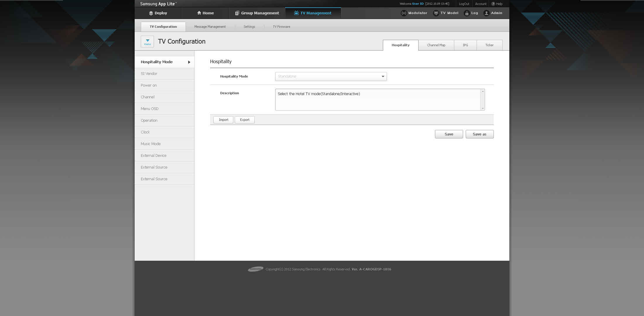This screenshot has height=316, width=644.
Task: Click the description scrollbar up arrow
Action: pyautogui.click(x=483, y=92)
